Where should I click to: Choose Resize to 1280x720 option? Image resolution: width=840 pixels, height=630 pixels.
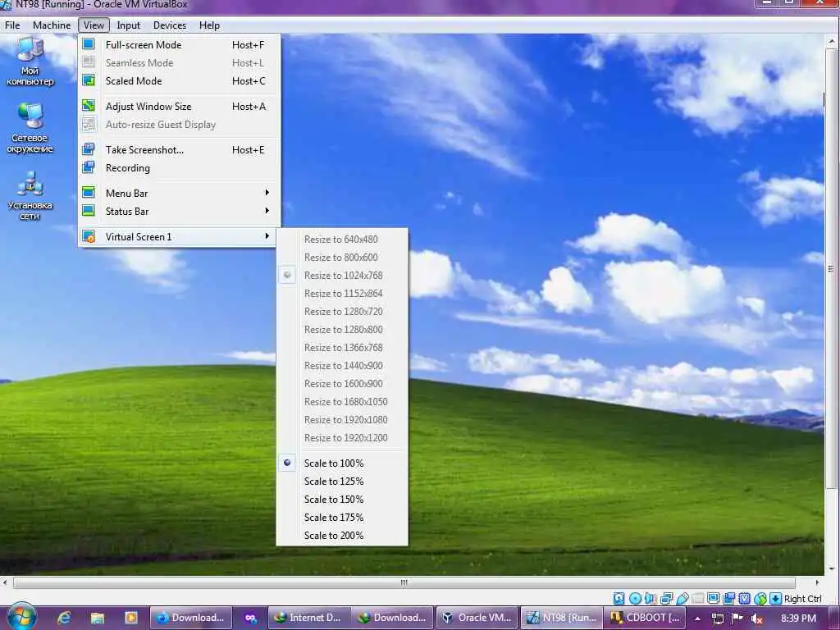pos(342,311)
